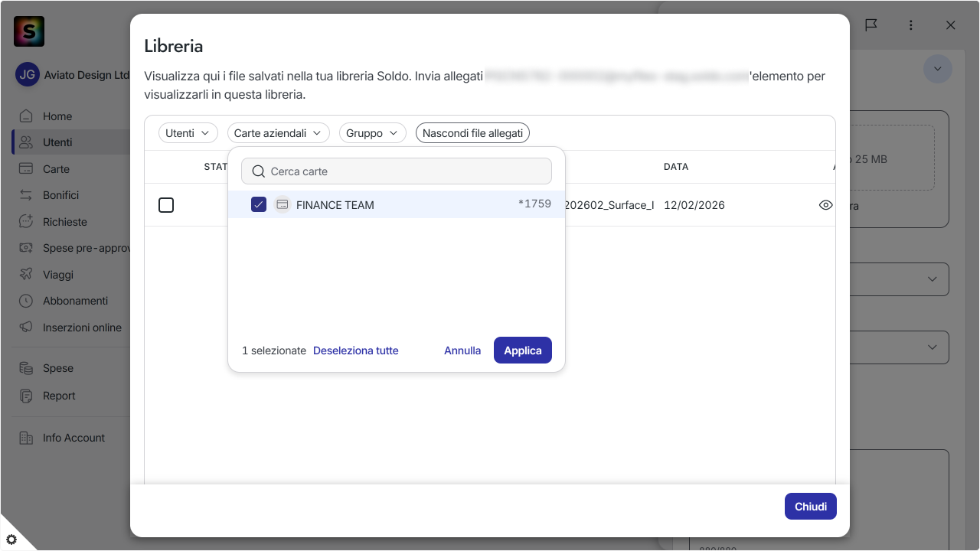Click the card icon beside FINANCE TEAM
The width and height of the screenshot is (980, 551).
pos(282,204)
